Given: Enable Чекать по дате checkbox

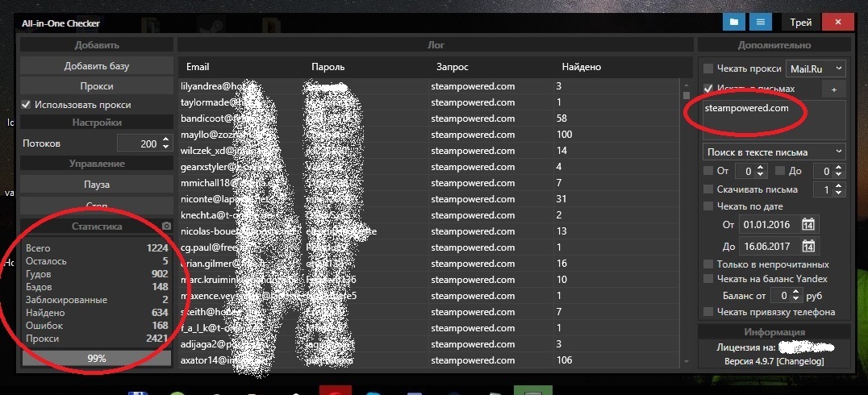Looking at the screenshot, I should [x=708, y=206].
